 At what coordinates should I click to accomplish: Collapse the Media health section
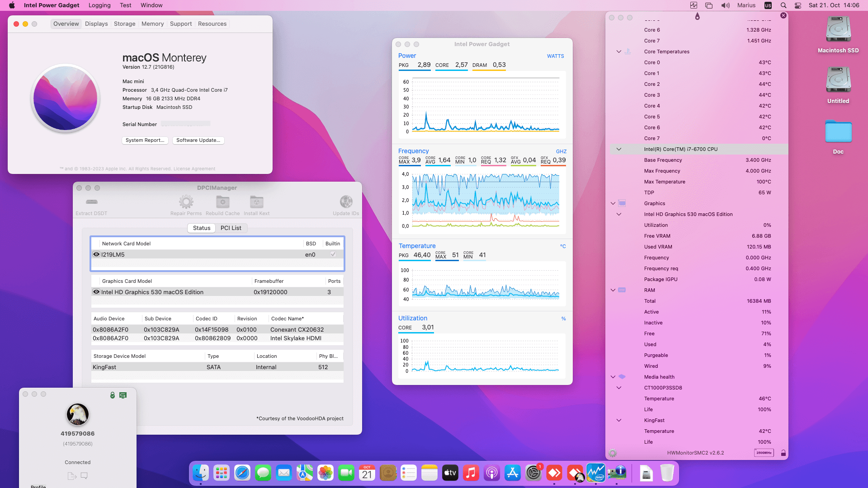point(613,377)
